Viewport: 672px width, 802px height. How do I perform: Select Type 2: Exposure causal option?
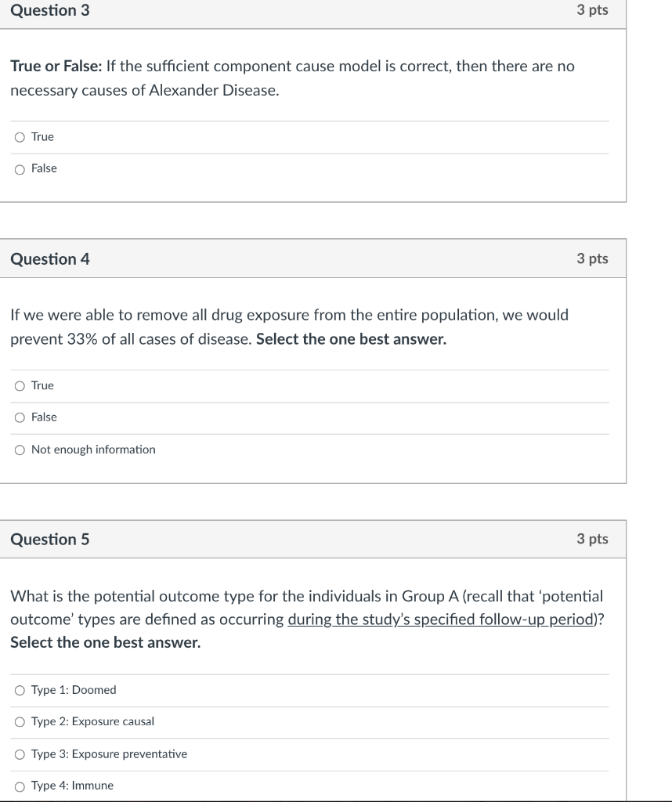19,721
